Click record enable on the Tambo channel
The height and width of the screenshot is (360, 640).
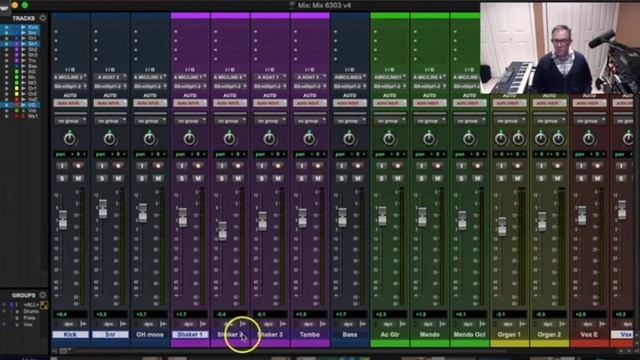pos(318,166)
